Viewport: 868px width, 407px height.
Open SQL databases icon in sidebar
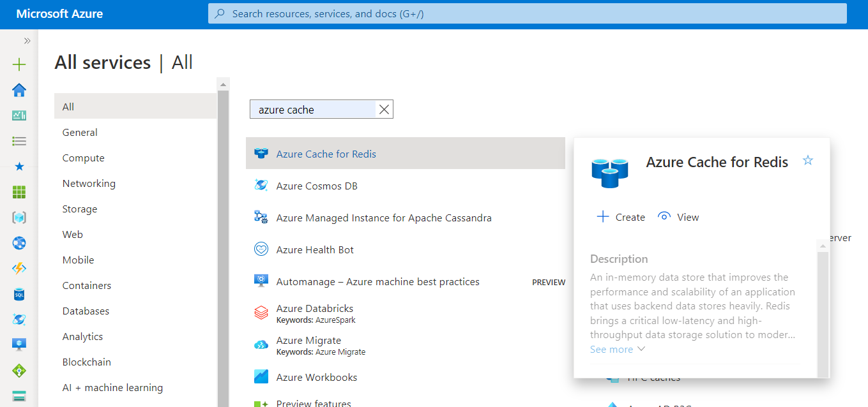[19, 294]
